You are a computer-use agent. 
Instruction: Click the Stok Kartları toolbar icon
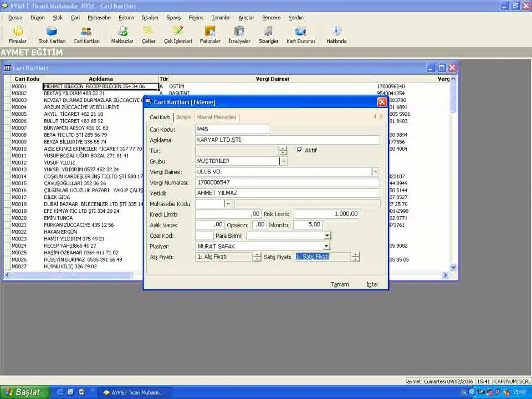52,34
